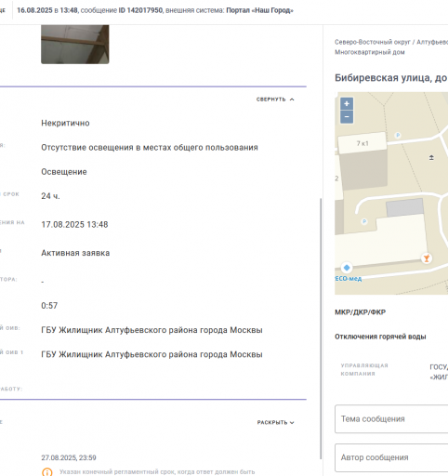
Task: Click the orange cocktail bar marker on map
Action: click(427, 258)
